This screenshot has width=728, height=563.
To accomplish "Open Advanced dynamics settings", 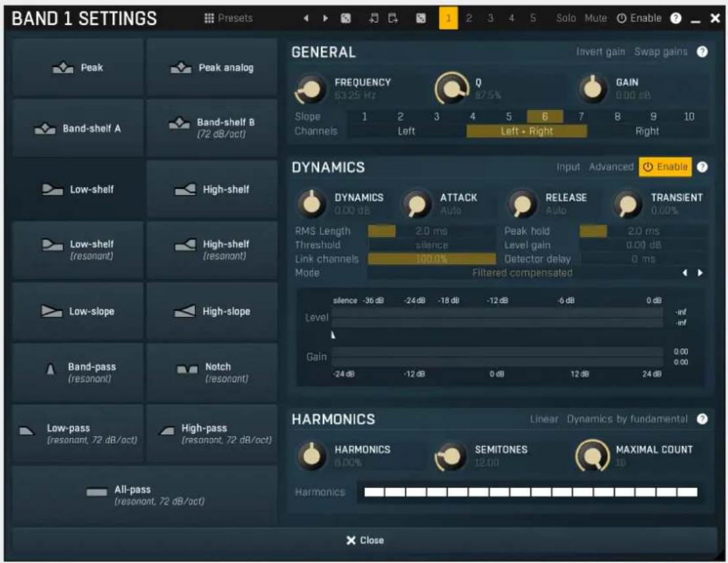I will (611, 167).
